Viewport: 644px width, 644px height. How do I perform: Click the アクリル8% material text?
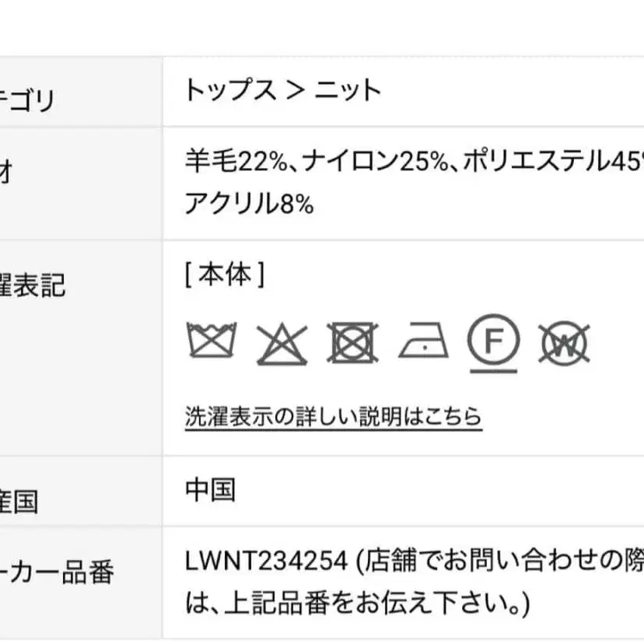coord(249,204)
